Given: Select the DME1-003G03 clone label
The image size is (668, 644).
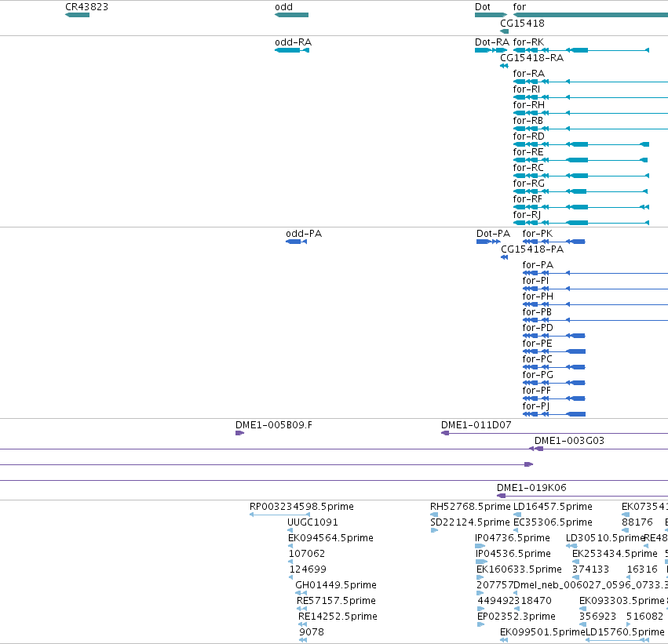Looking at the screenshot, I should coord(569,441).
